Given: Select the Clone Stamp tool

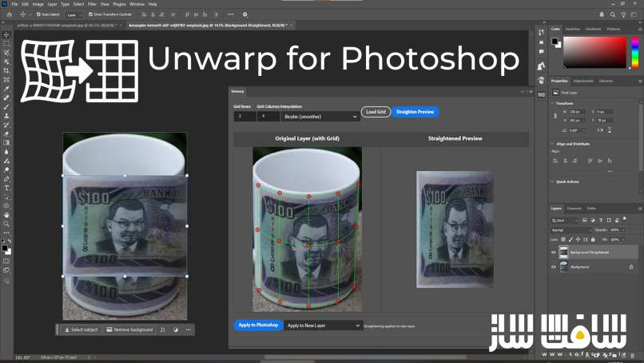Looking at the screenshot, I should tap(6, 116).
